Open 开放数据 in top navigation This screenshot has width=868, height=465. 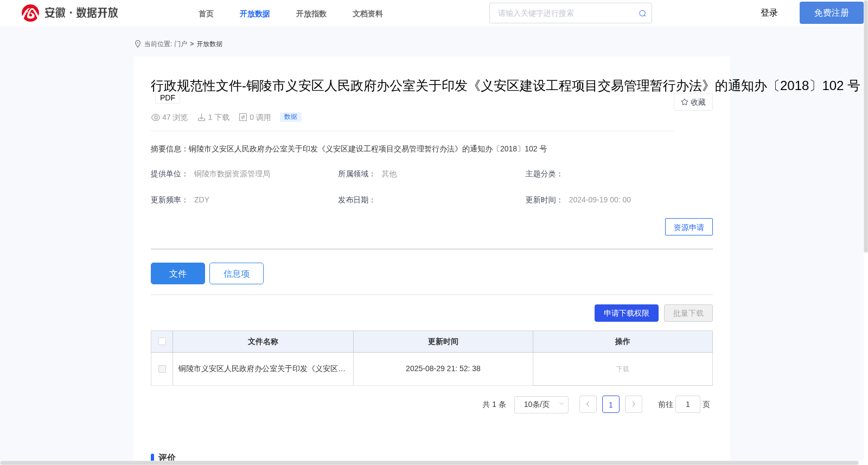pos(254,14)
